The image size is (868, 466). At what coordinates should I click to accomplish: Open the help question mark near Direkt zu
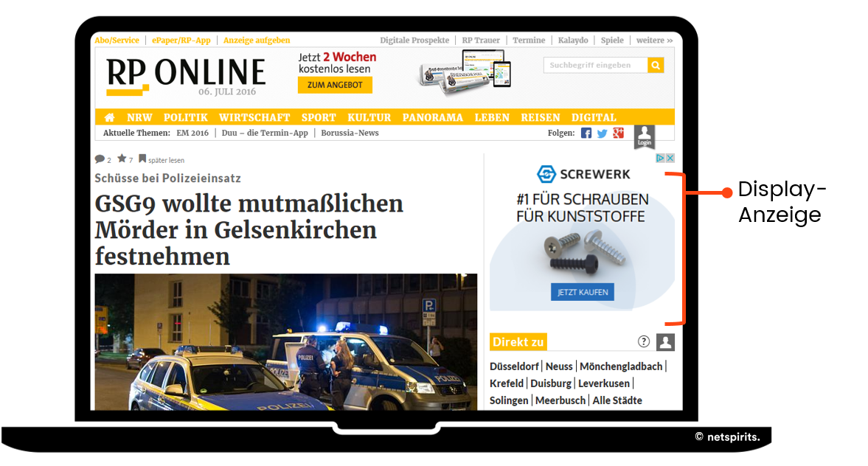point(643,341)
